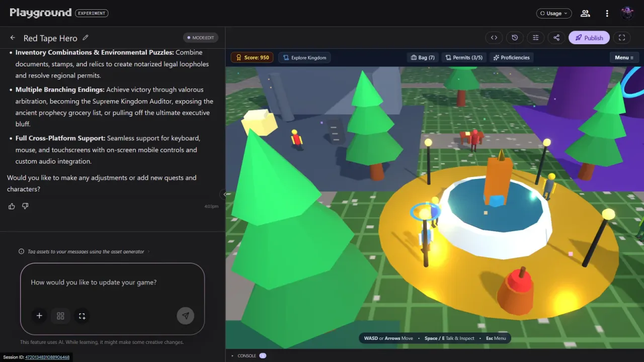Give the response a thumbs down
The height and width of the screenshot is (362, 644).
click(x=25, y=206)
